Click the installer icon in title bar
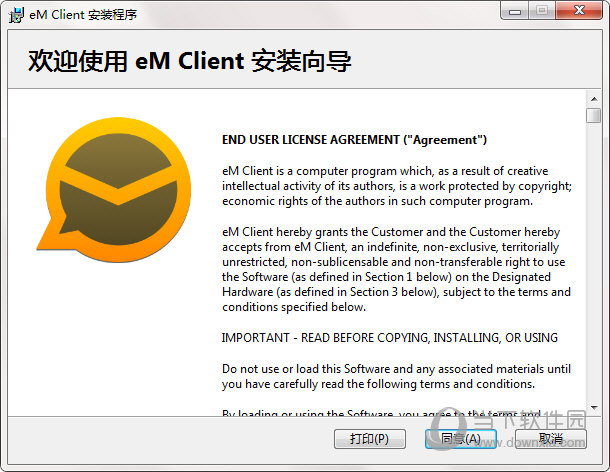The width and height of the screenshot is (610, 472). coord(16,15)
